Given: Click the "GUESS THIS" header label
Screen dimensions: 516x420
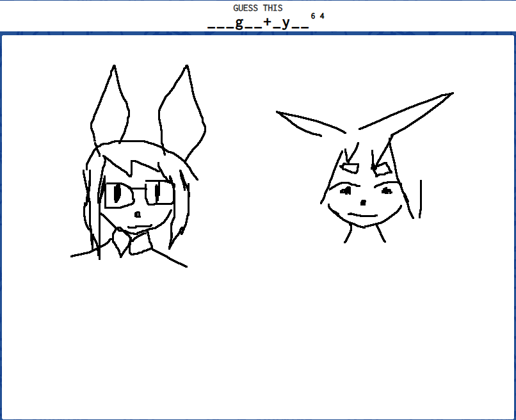Looking at the screenshot, I should [258, 8].
